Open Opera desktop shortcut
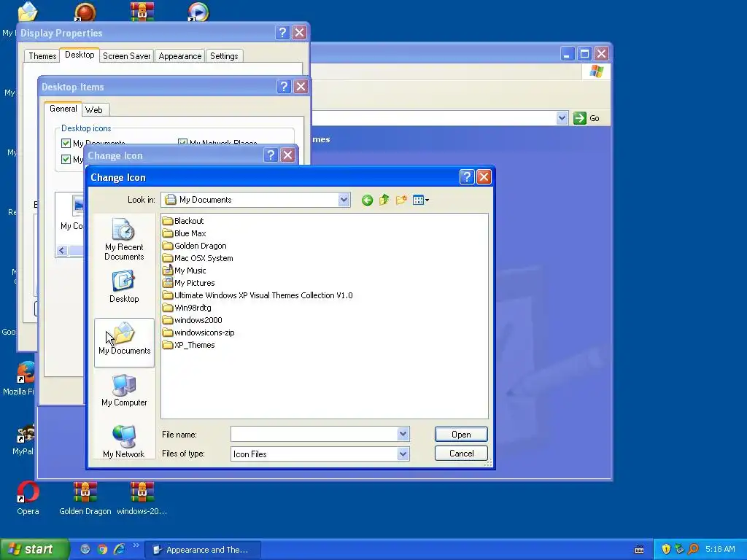 click(28, 498)
